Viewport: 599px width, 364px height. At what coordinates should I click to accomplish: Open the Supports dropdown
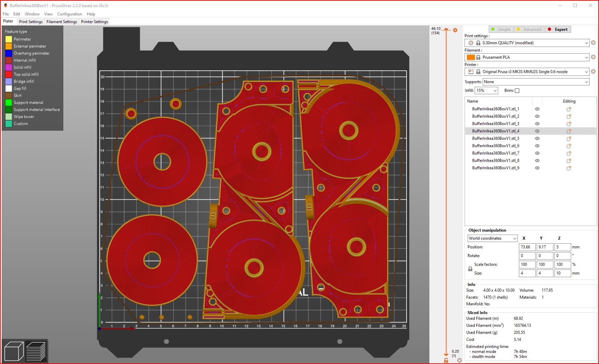[536, 82]
